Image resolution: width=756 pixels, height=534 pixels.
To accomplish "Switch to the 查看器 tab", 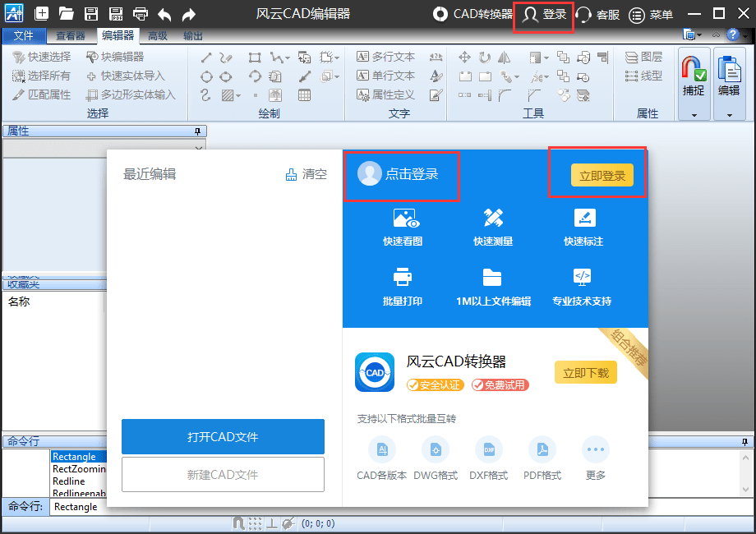I will click(x=71, y=35).
